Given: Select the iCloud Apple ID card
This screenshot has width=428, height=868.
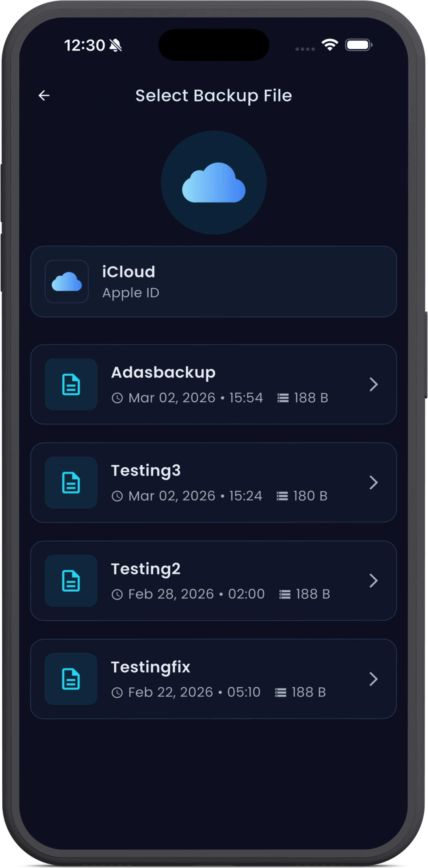Looking at the screenshot, I should pos(214,281).
